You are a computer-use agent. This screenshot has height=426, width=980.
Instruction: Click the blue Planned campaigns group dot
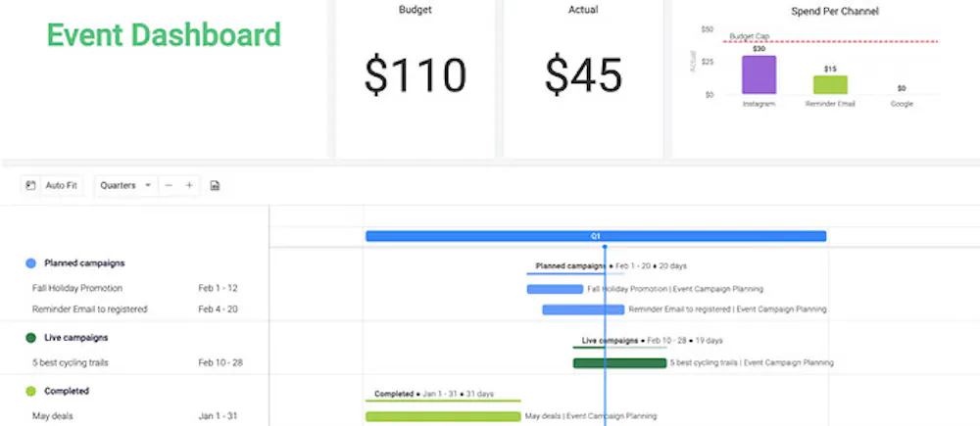(x=31, y=263)
